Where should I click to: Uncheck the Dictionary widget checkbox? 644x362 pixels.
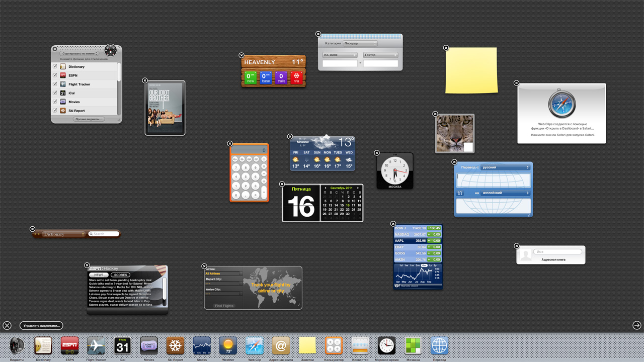[x=55, y=66]
